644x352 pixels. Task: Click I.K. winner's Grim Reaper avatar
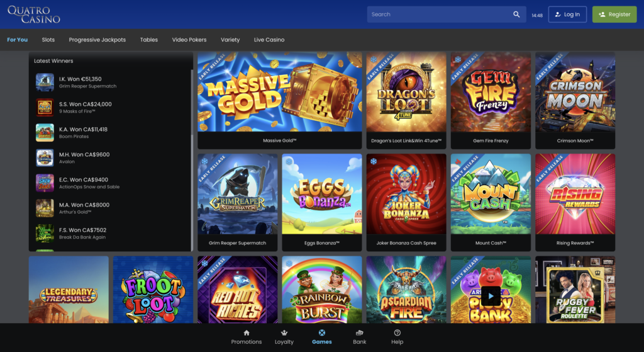pyautogui.click(x=45, y=82)
